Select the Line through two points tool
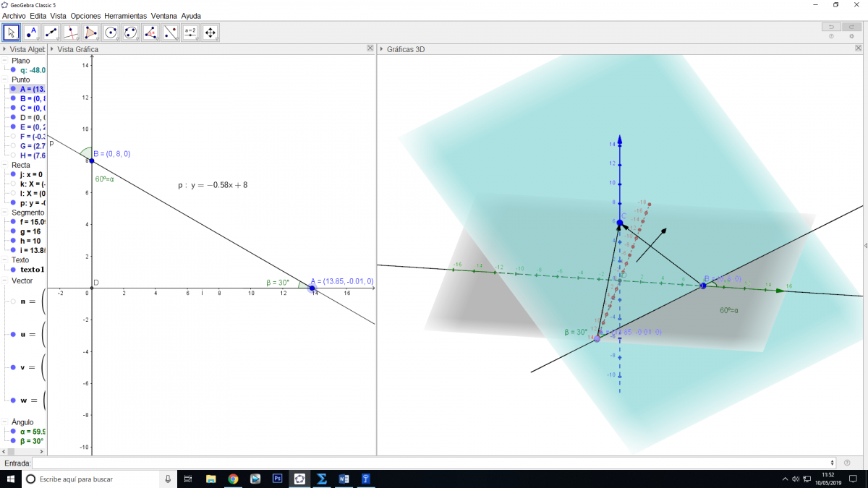Image resolution: width=868 pixels, height=488 pixels. click(51, 33)
